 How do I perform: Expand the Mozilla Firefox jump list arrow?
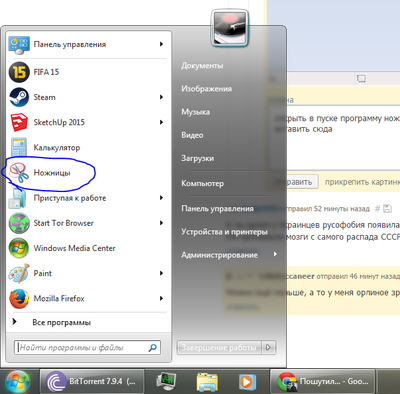pyautogui.click(x=161, y=298)
